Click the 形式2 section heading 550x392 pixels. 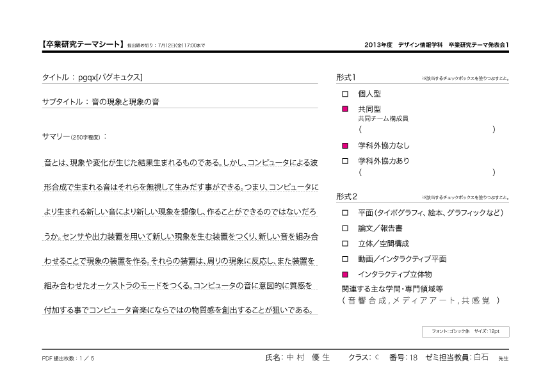(x=346, y=197)
